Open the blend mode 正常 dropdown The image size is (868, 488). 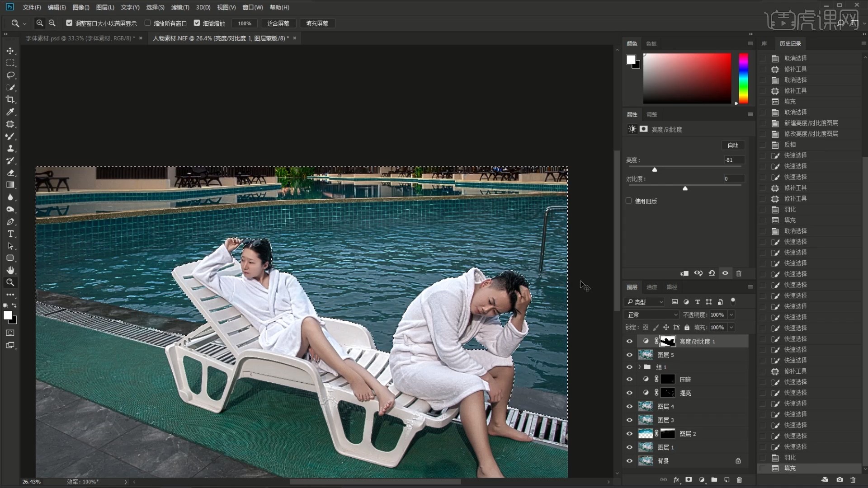tap(651, 314)
